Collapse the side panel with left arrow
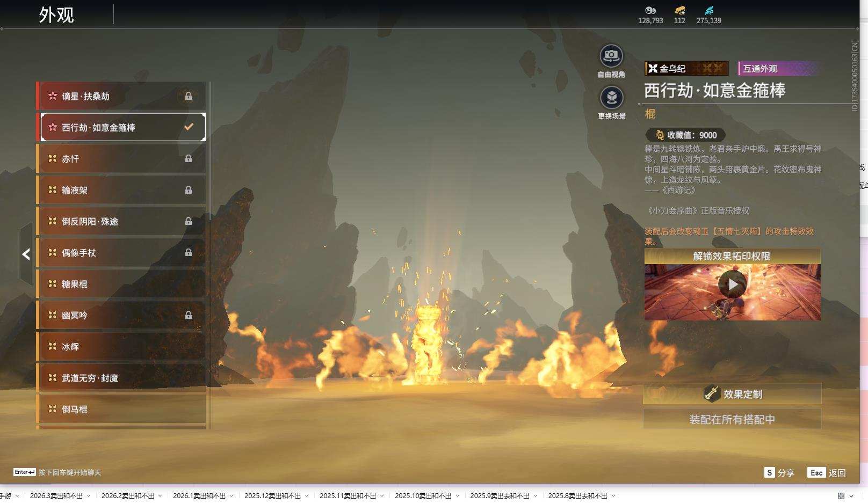Viewport: 868px width, 504px height. [x=26, y=254]
